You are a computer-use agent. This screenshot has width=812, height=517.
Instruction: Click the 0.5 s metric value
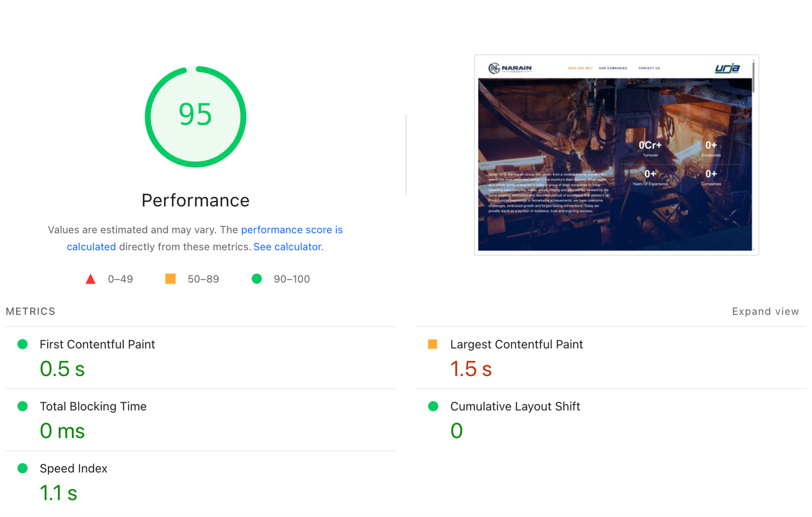click(x=62, y=369)
